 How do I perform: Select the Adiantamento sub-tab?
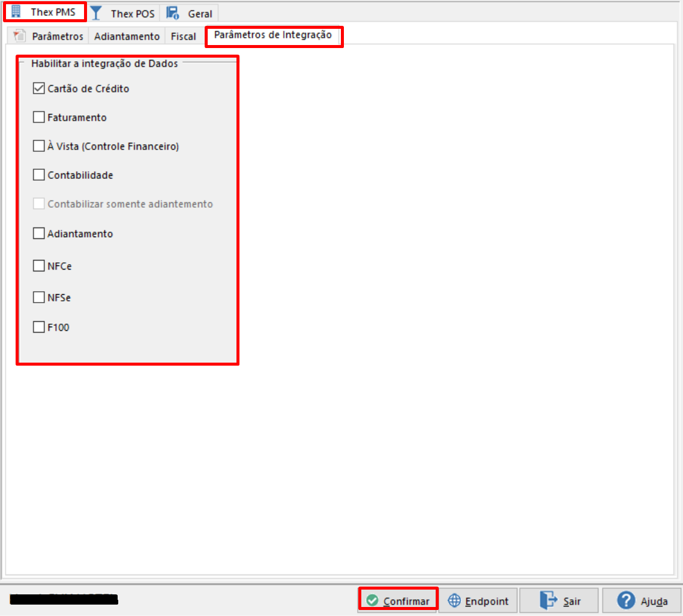[x=127, y=36]
